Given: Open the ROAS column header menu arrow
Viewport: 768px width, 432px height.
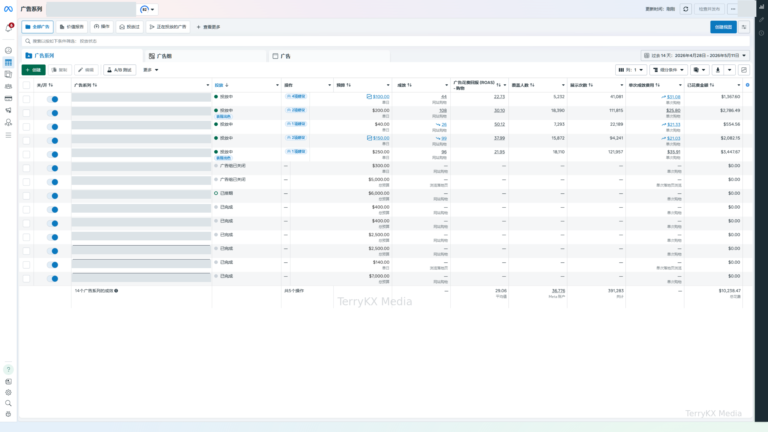Looking at the screenshot, I should 505,85.
